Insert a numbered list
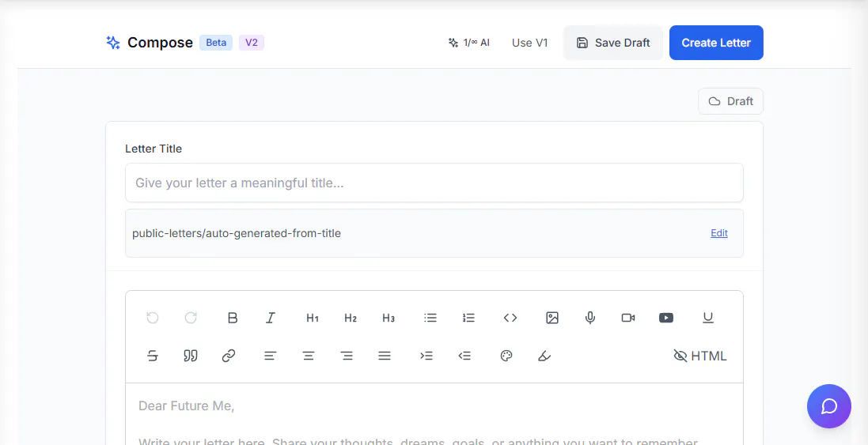This screenshot has width=868, height=445. [x=469, y=318]
